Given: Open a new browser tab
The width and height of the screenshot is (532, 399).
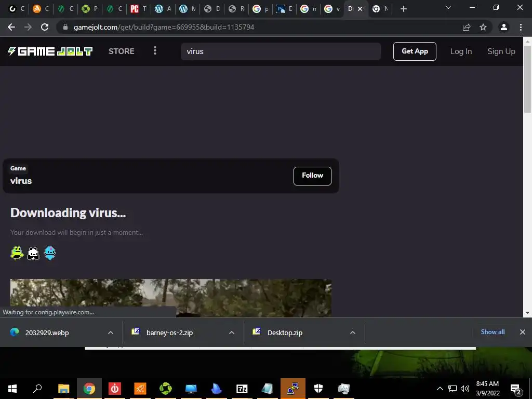Looking at the screenshot, I should tap(403, 9).
